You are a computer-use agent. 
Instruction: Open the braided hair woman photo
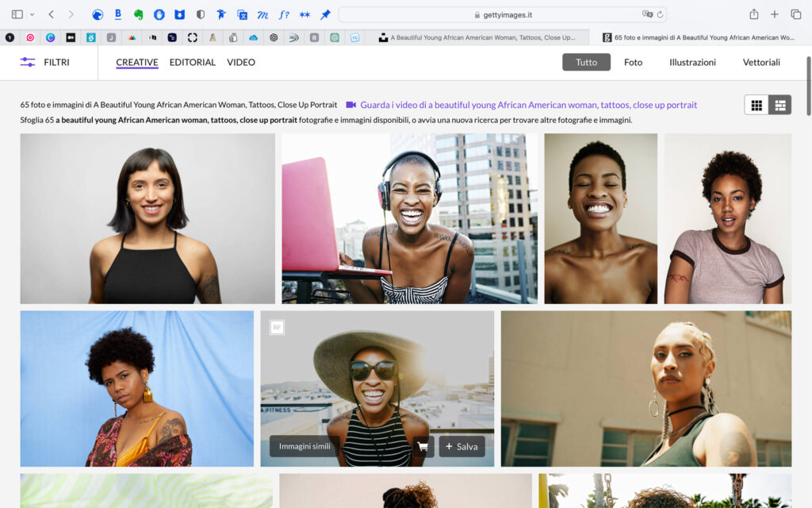[646, 388]
